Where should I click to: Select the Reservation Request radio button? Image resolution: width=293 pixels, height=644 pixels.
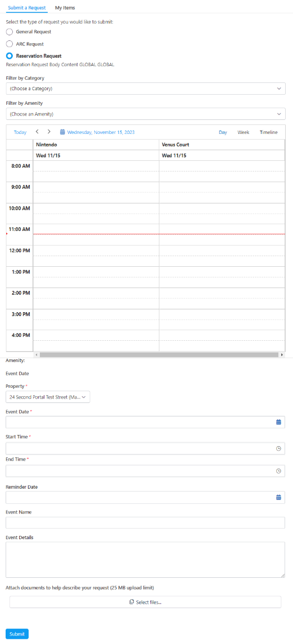(x=10, y=56)
